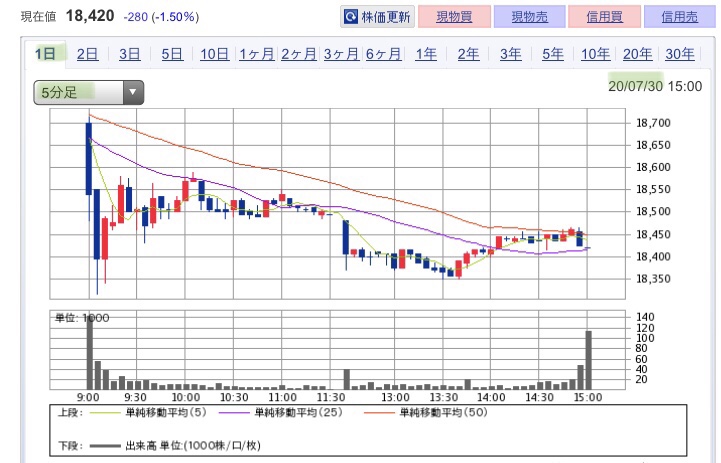721x463 pixels.
Task: Open the 現物売 spot sell link
Action: pyautogui.click(x=529, y=17)
